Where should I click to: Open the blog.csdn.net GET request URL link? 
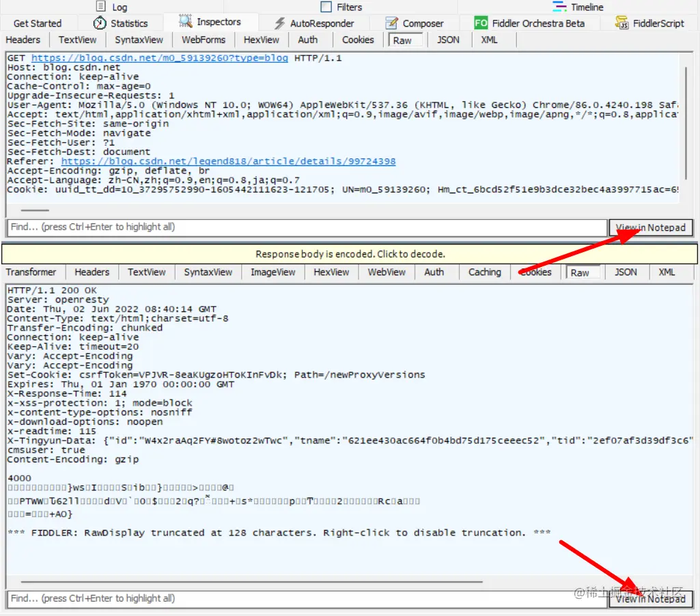(159, 58)
